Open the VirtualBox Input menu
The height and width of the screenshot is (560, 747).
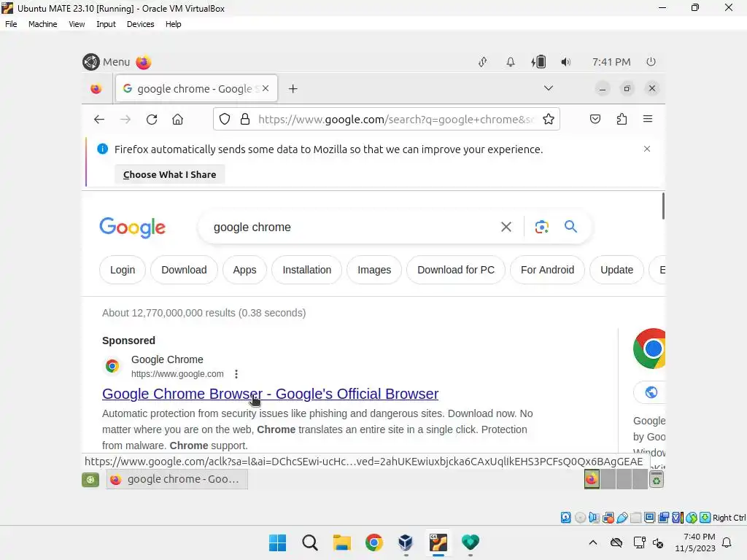tap(106, 24)
